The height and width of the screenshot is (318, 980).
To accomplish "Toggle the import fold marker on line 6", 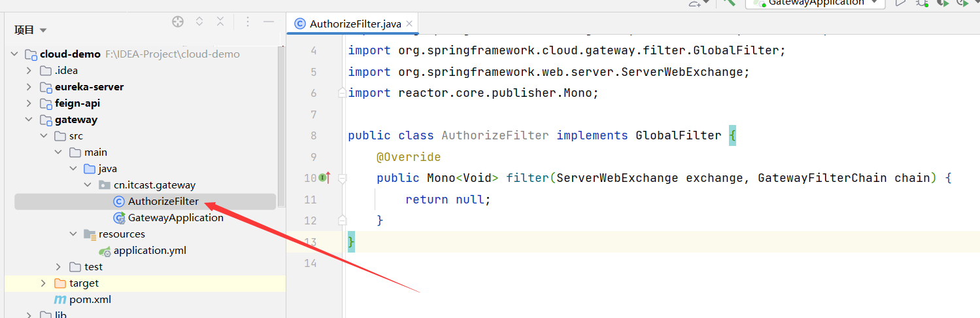I will 342,93.
